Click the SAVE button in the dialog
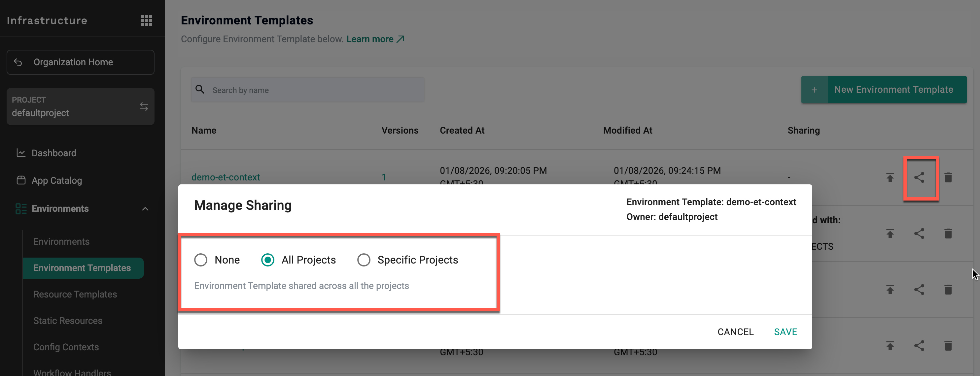 tap(785, 332)
